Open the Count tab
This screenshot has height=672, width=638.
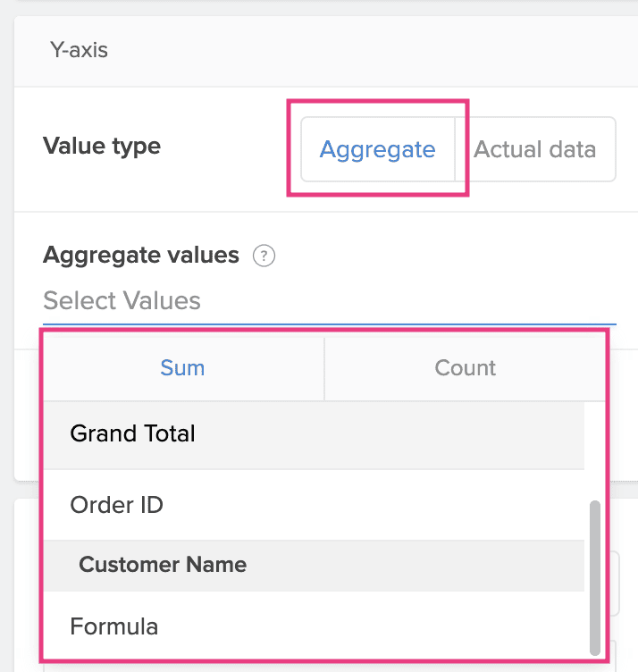465,367
